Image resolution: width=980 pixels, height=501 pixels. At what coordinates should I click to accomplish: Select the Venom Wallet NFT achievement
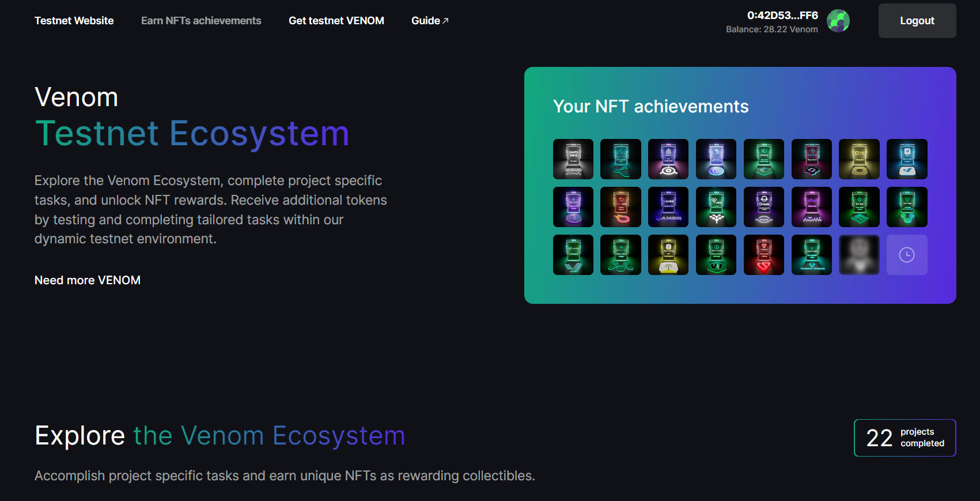tap(812, 255)
